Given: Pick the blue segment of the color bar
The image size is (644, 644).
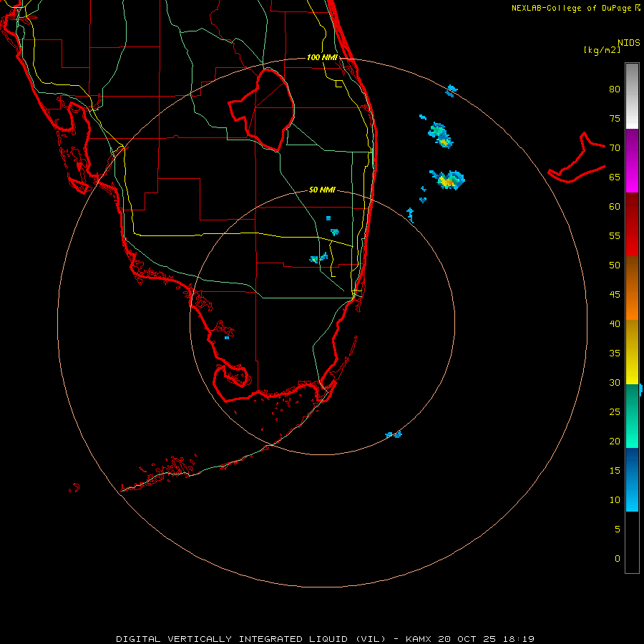Looking at the screenshot, I should pyautogui.click(x=632, y=479).
